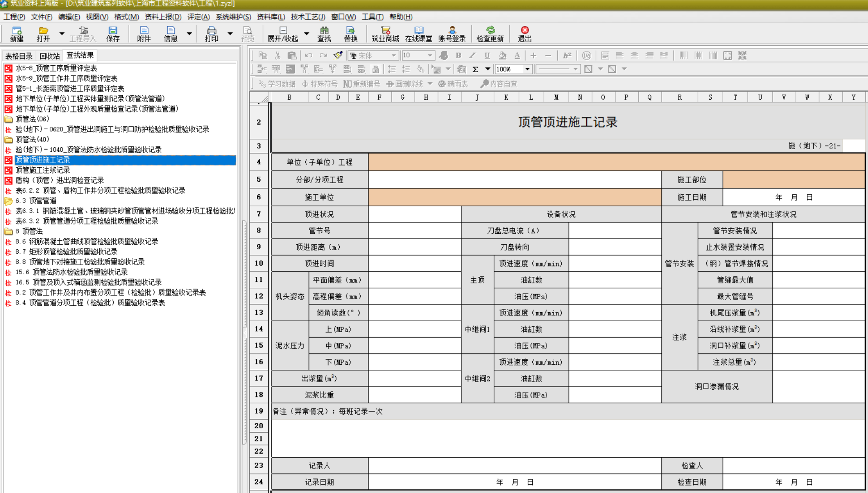Click the 保存 (Save) disk icon
Screen dimensions: 868x493
click(113, 34)
